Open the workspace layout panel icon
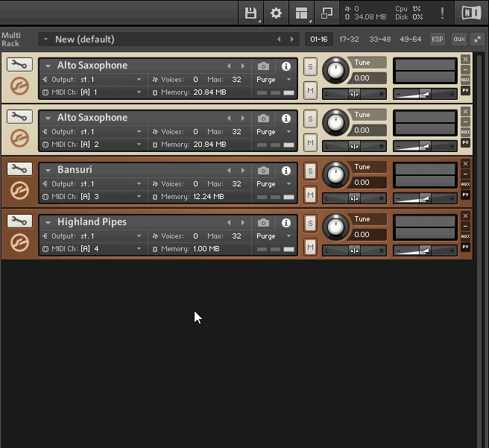The height and width of the screenshot is (448, 489). [x=301, y=13]
